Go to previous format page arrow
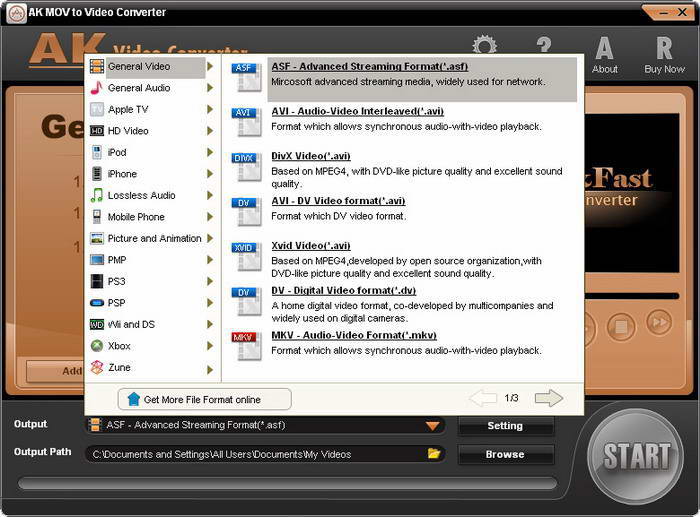 tap(483, 398)
